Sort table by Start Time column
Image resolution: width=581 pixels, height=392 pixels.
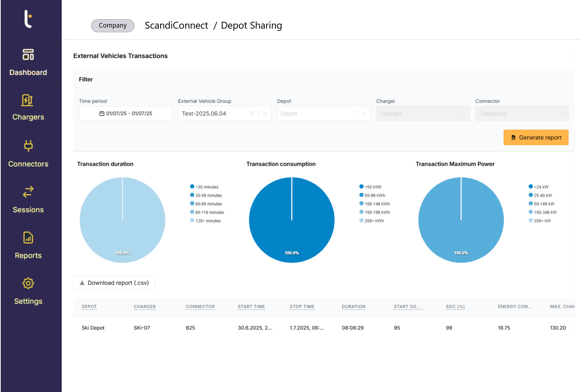coord(251,307)
